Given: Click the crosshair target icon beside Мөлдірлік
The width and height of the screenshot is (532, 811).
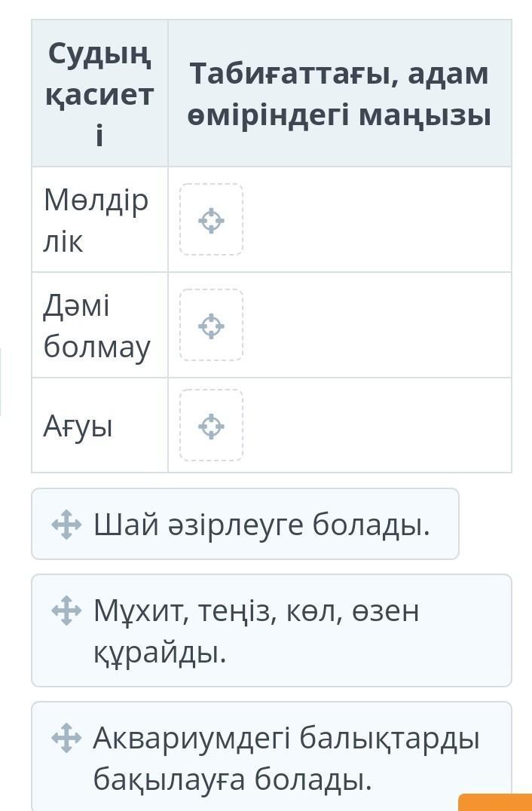Looking at the screenshot, I should coord(211,221).
